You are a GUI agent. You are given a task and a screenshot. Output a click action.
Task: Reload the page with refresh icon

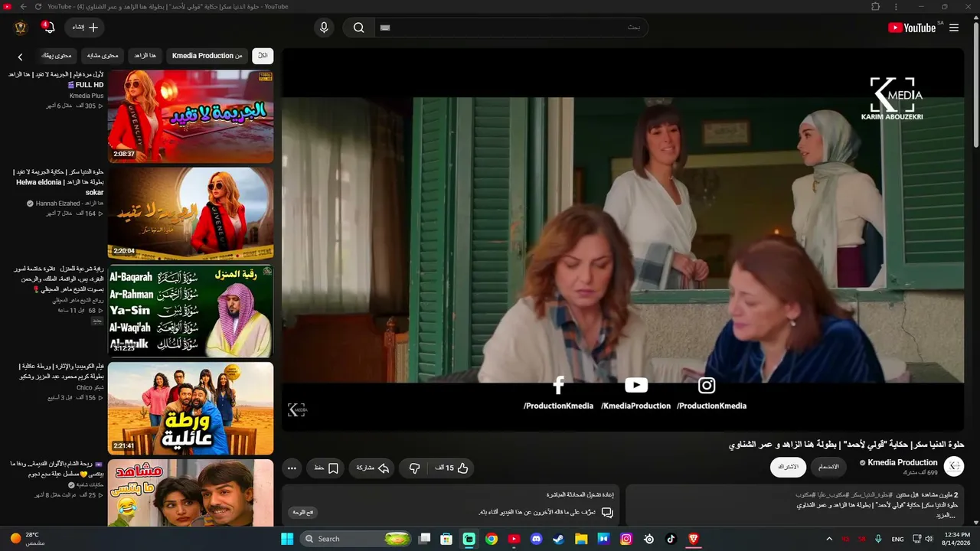(38, 6)
